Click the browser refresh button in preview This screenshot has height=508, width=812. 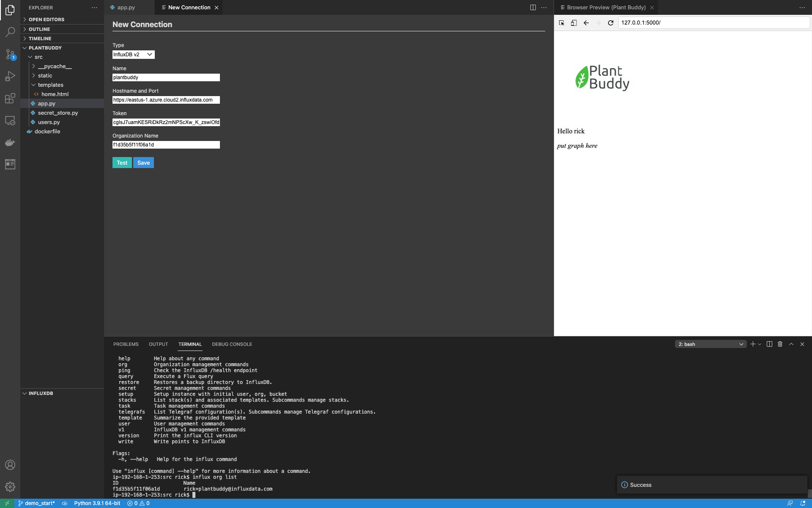(611, 22)
